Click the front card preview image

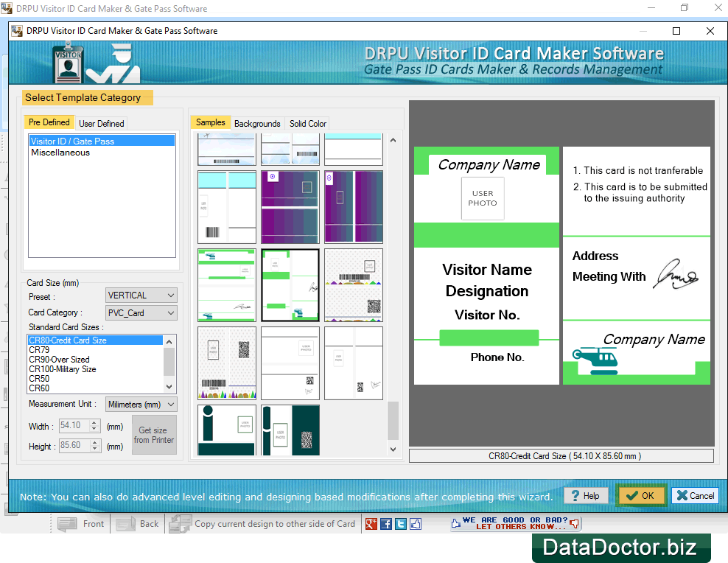point(486,266)
